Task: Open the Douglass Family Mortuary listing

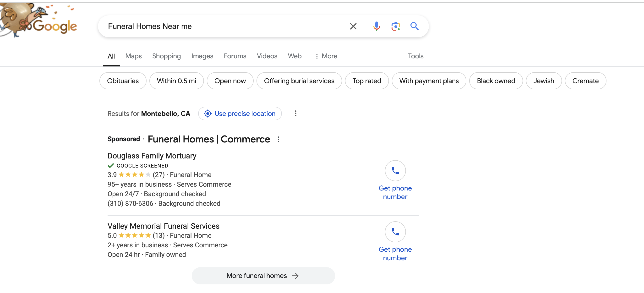Action: tap(152, 156)
